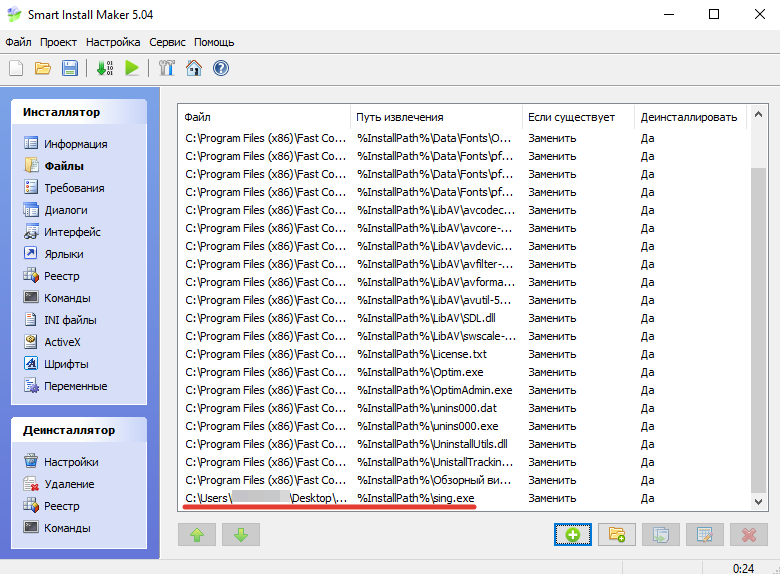
Task: Select the %InstallPath%\unins000.dat row
Action: 464,408
